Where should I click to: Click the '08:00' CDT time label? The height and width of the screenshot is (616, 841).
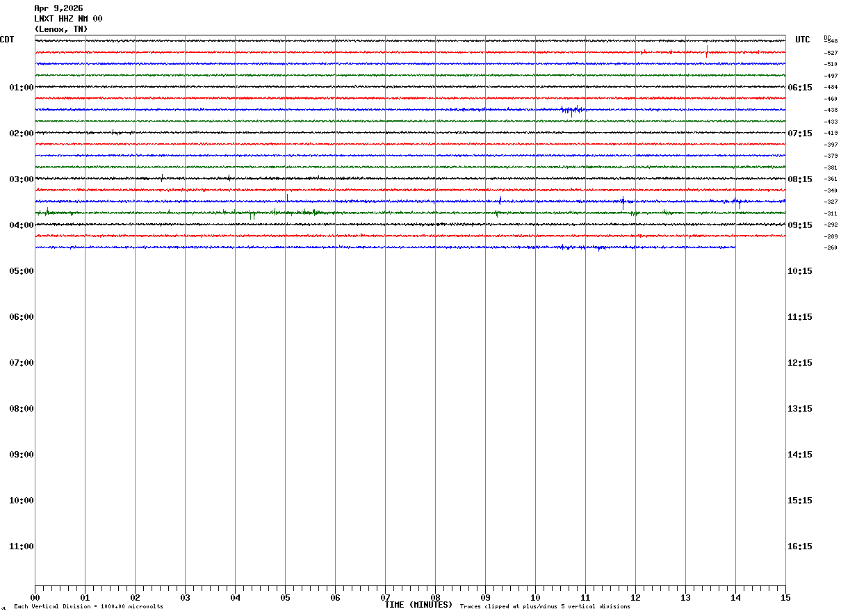coord(22,409)
